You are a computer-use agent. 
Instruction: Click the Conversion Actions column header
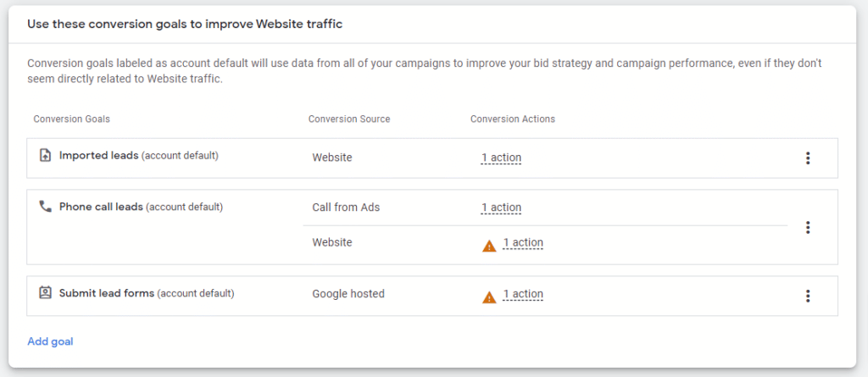tap(513, 119)
